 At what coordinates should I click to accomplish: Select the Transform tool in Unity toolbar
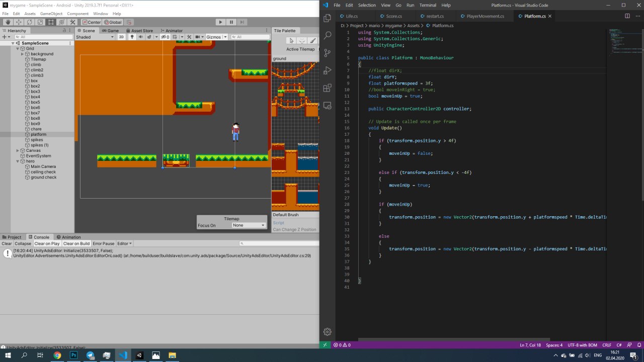61,22
